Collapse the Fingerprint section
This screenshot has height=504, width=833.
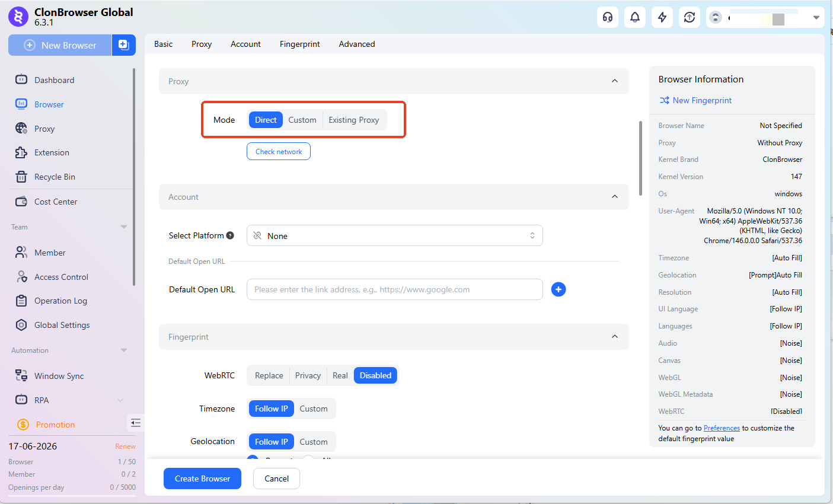tap(615, 337)
